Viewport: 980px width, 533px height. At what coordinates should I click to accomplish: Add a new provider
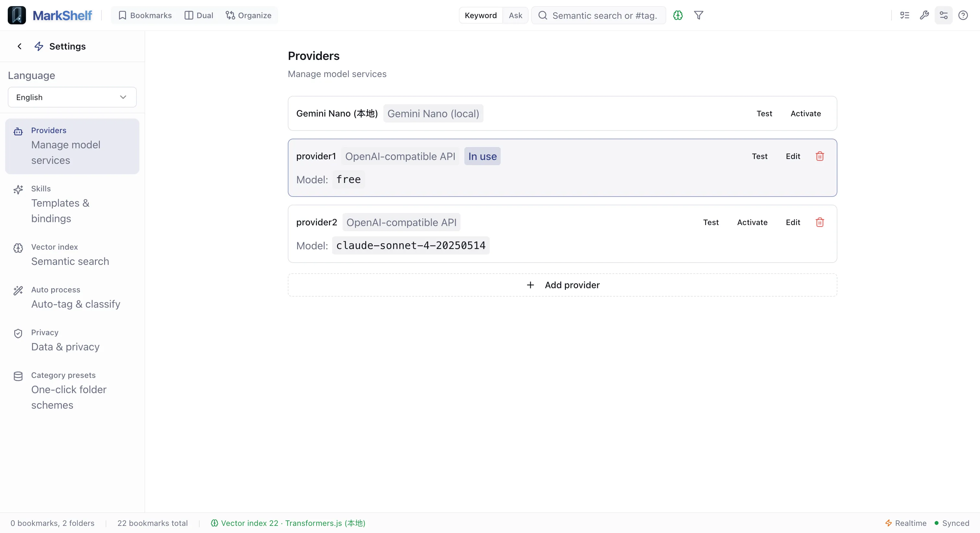coord(562,285)
